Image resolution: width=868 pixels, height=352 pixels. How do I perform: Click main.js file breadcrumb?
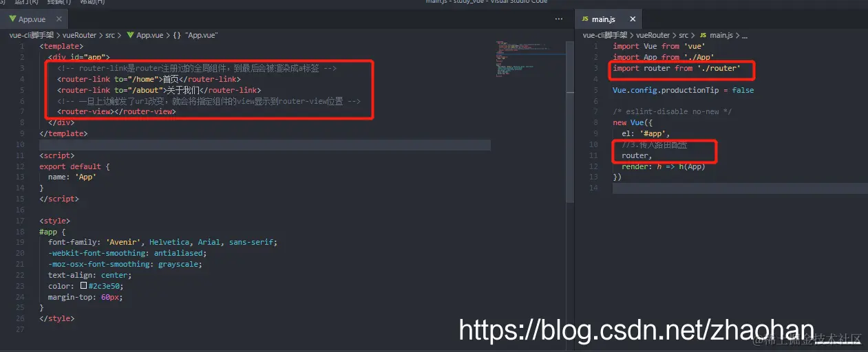click(716, 35)
